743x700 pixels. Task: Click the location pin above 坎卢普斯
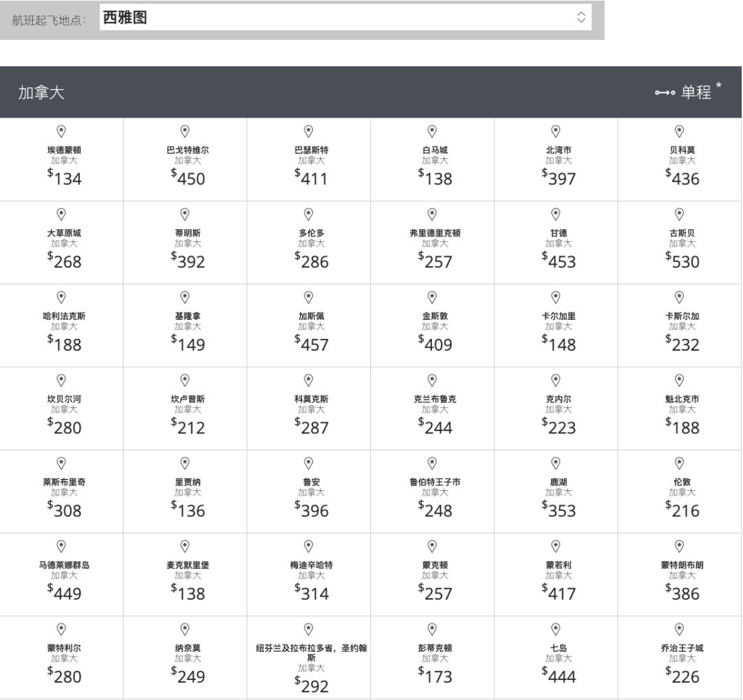(x=185, y=380)
